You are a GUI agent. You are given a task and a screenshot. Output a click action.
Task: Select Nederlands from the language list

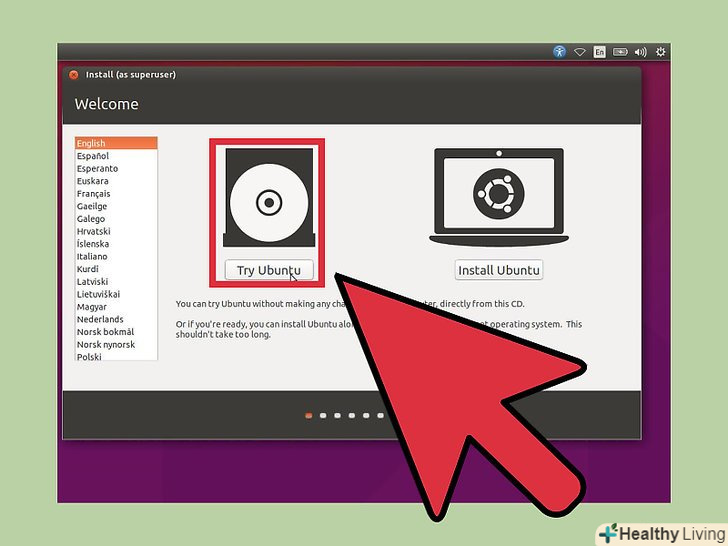click(99, 319)
